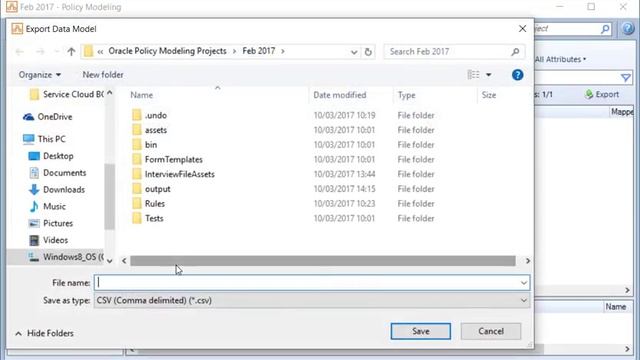Open Videos in the navigation pane
Viewport: 640px width, 360px height.
point(48,240)
